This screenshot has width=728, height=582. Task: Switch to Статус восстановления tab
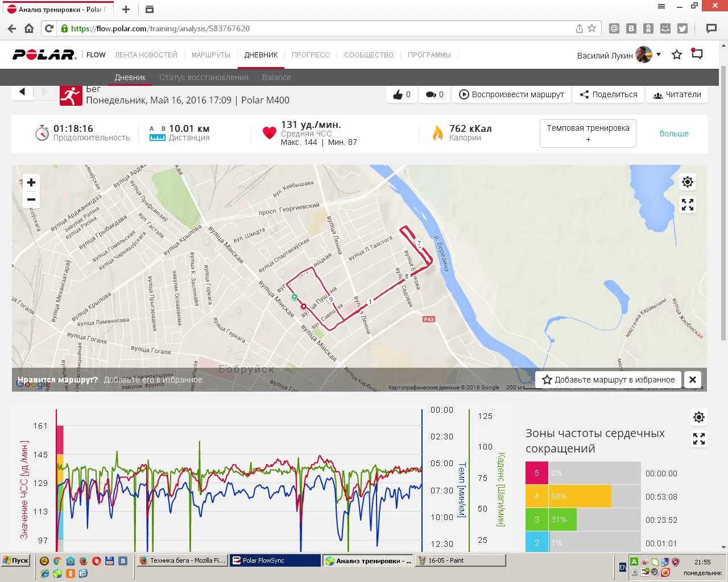[204, 77]
